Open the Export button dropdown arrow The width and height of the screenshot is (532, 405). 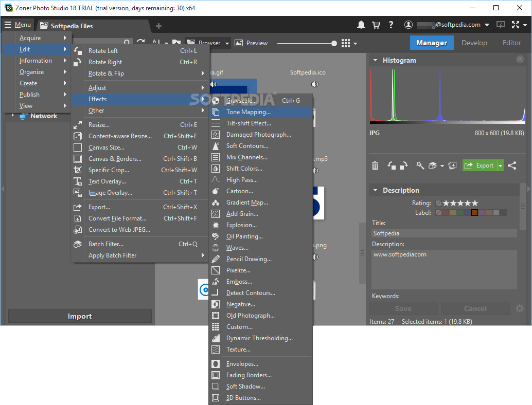coord(501,165)
